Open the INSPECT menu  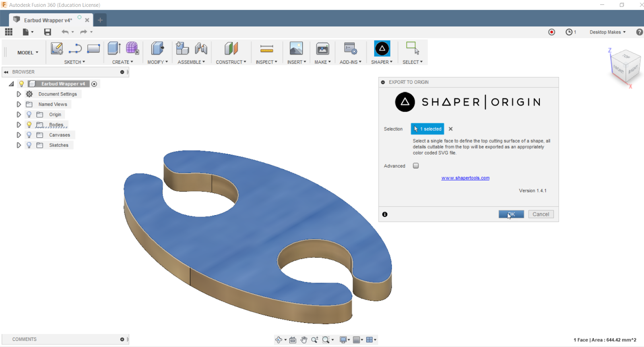click(266, 62)
